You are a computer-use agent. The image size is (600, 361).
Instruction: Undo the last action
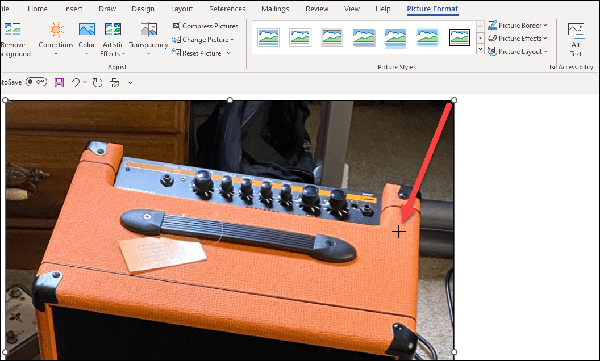coord(76,82)
